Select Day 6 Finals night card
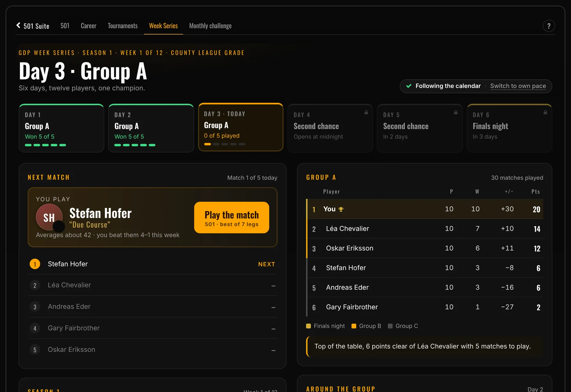Image resolution: width=571 pixels, height=392 pixels. [x=509, y=128]
